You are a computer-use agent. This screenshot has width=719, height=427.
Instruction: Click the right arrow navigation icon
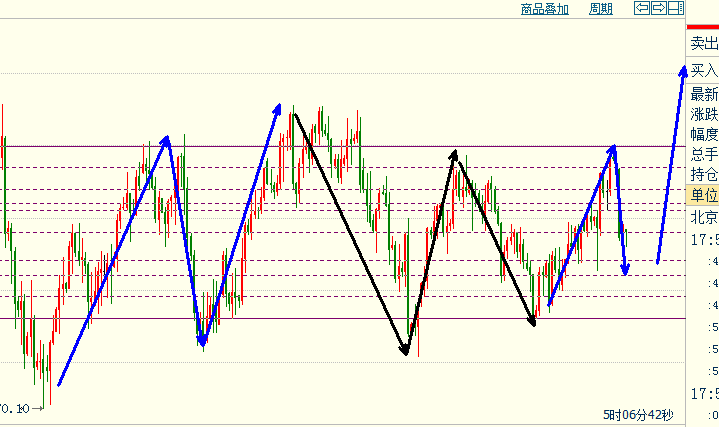coord(659,8)
